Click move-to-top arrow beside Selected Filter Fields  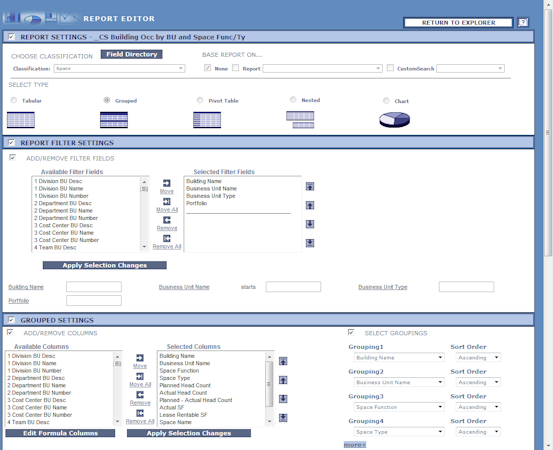coord(310,186)
